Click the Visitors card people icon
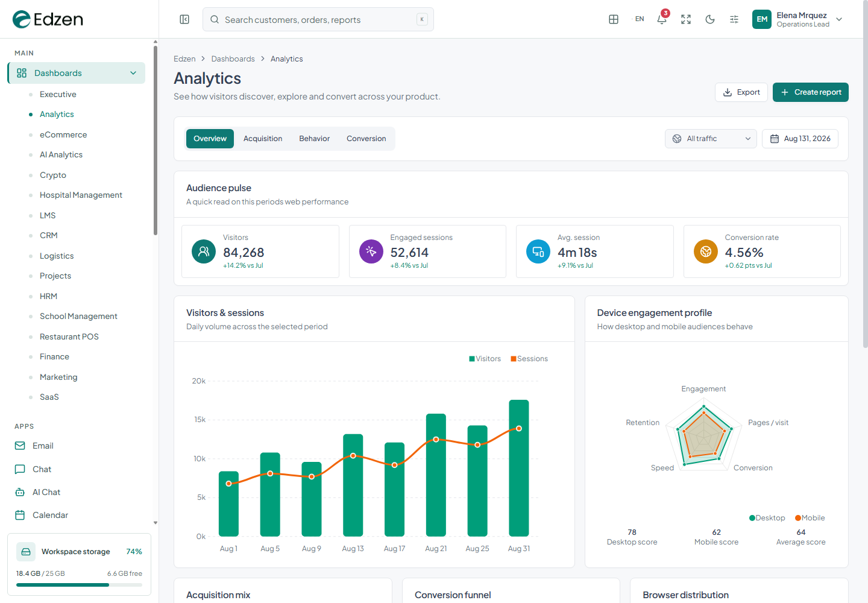Image resolution: width=868 pixels, height=603 pixels. click(204, 251)
